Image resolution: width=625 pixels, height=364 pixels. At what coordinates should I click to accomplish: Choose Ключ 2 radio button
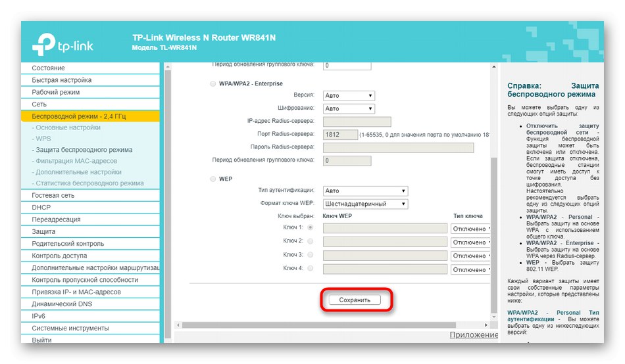click(310, 241)
